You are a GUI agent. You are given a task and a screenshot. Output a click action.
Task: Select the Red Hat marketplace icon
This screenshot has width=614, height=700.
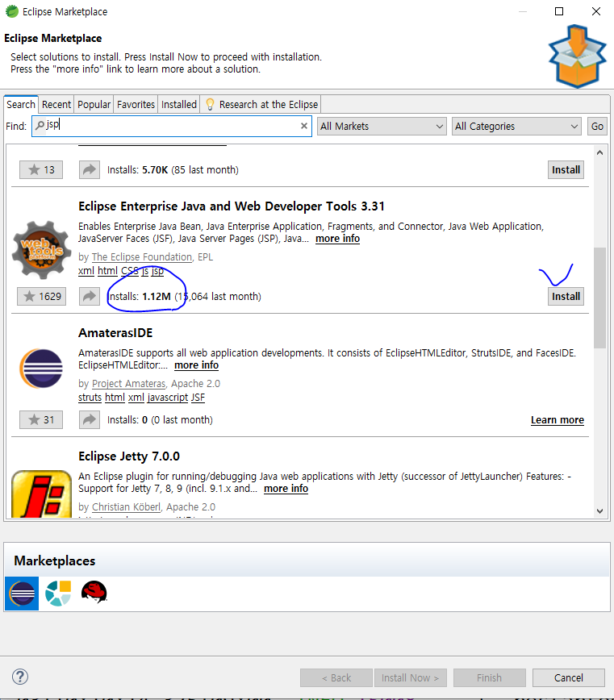[x=94, y=593]
